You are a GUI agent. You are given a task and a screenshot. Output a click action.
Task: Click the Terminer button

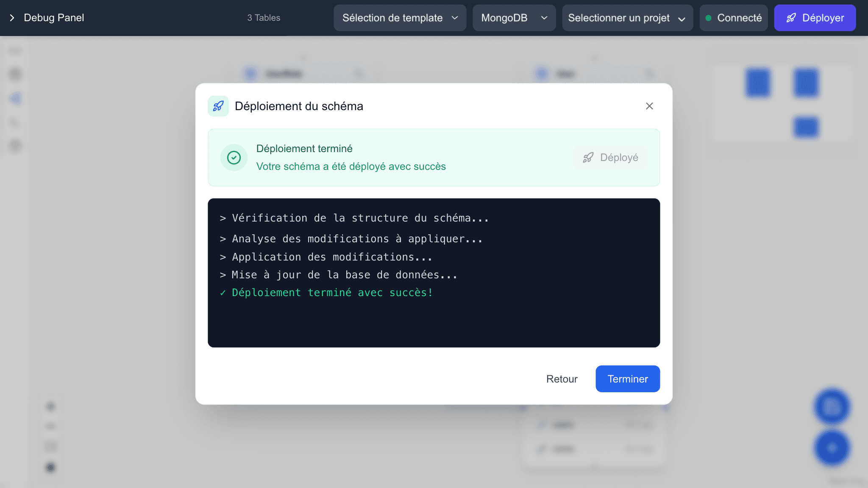point(627,379)
